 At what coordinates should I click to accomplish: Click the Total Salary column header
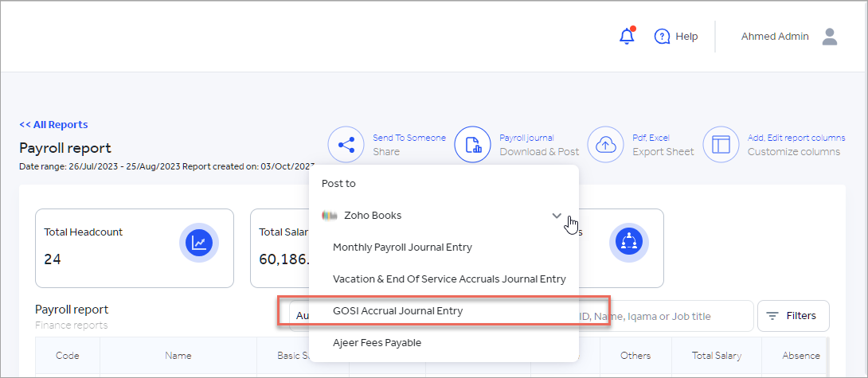click(716, 356)
